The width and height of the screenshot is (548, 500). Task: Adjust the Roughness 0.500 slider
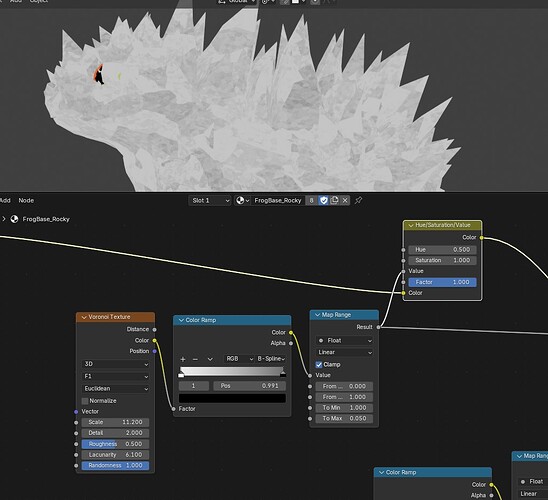point(115,444)
